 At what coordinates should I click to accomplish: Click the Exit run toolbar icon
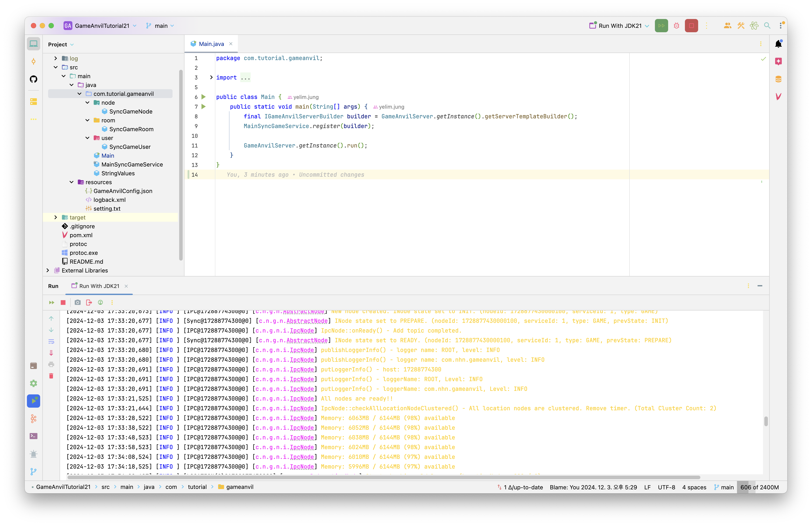point(89,303)
